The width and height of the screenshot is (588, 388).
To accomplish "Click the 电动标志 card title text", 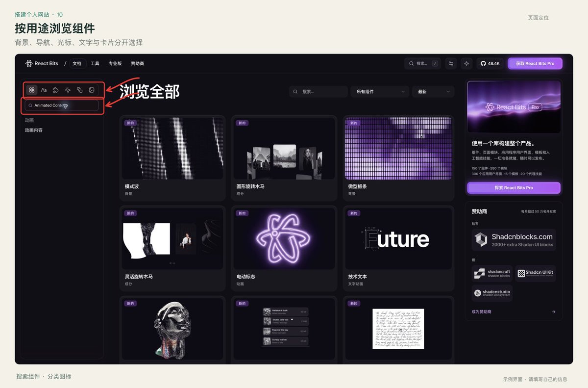I will [245, 277].
